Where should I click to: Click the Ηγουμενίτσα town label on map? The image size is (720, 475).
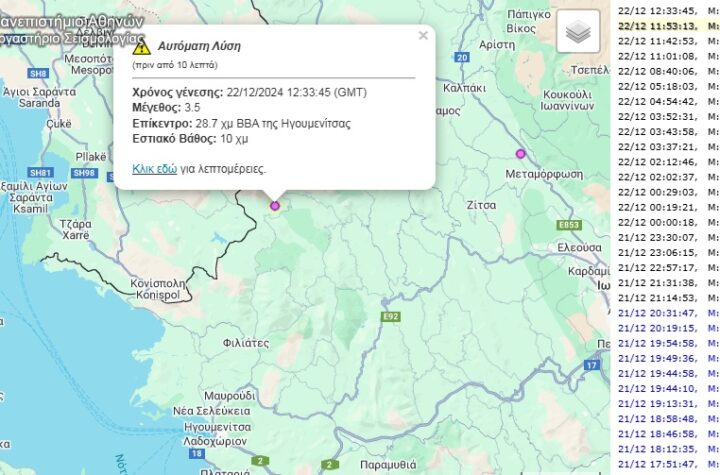pos(217,427)
